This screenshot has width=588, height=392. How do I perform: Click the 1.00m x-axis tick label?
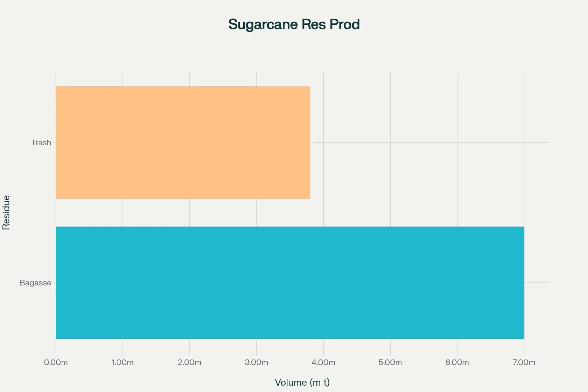click(122, 363)
